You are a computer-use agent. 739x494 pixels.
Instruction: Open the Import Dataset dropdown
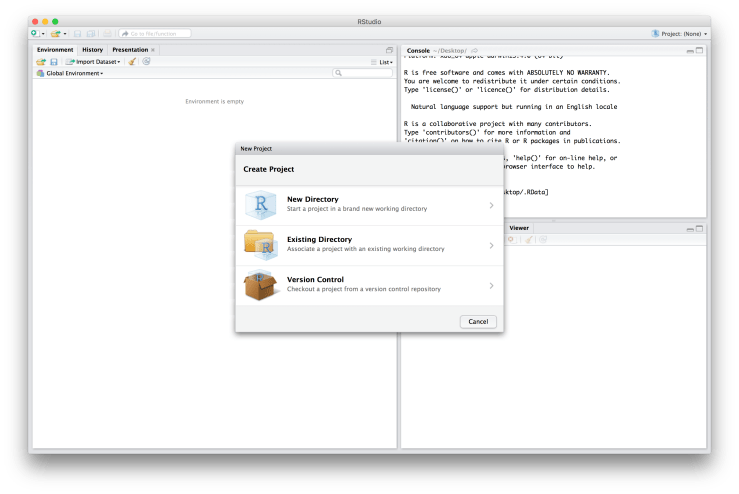[93, 62]
